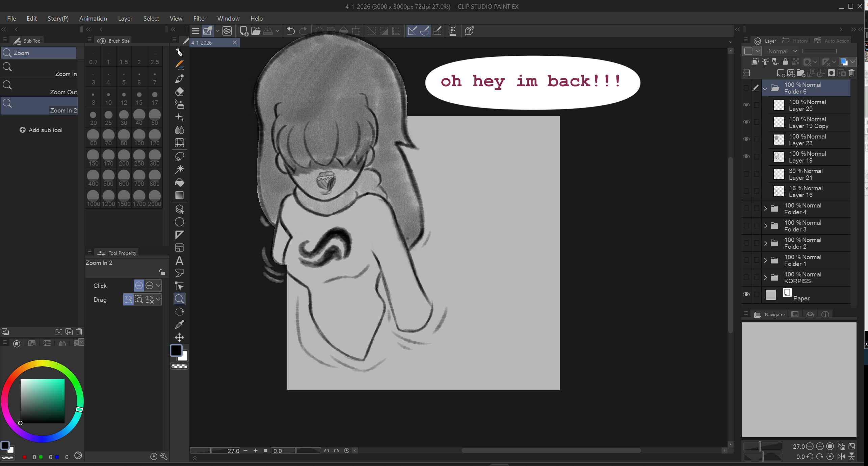
Task: Open CLIP STUDIO spiral icon
Action: point(227,31)
